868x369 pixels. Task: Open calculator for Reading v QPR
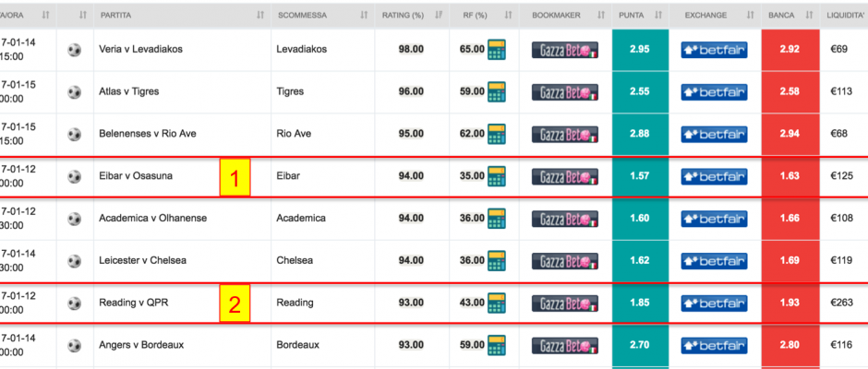click(499, 303)
